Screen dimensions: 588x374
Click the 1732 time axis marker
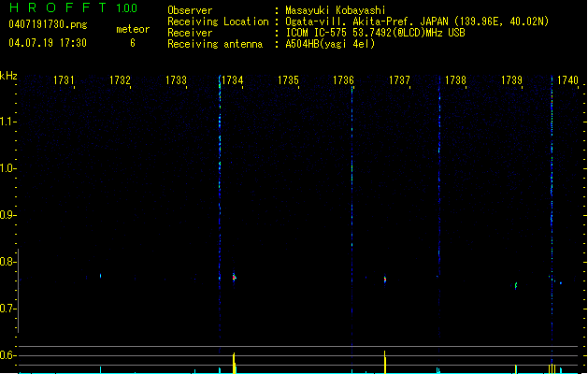[120, 80]
